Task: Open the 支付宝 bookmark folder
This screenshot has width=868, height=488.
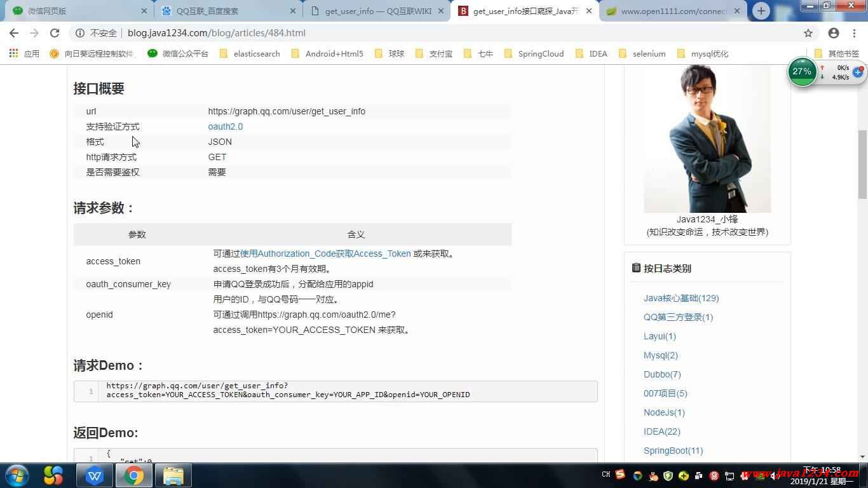Action: [433, 54]
